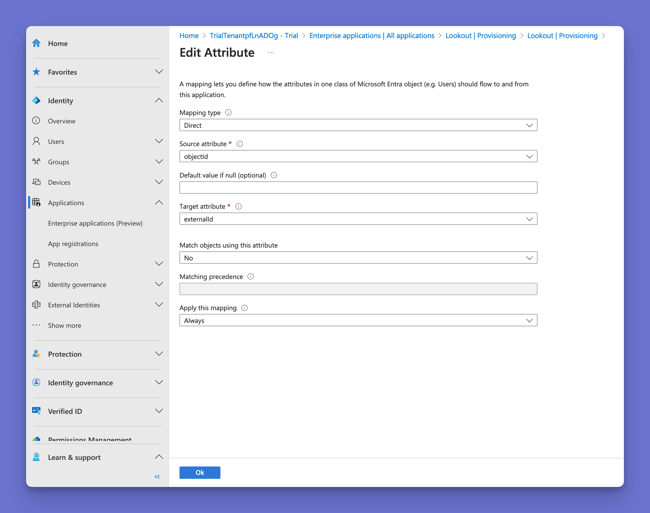This screenshot has width=650, height=513.
Task: Click the top-level Identity governance icon
Action: tap(36, 382)
